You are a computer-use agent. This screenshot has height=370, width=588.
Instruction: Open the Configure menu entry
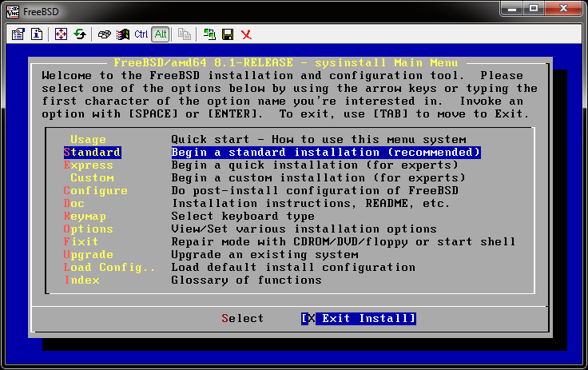(x=96, y=190)
